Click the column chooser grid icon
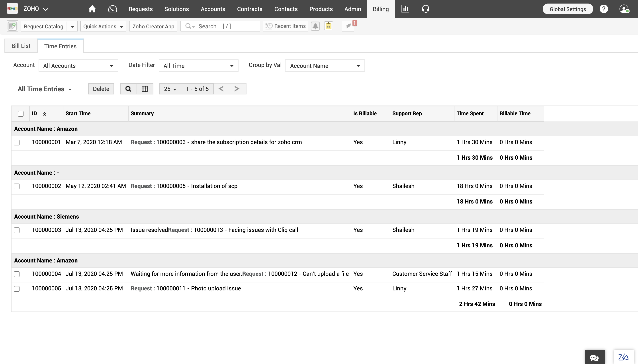This screenshot has width=638, height=364. (145, 89)
